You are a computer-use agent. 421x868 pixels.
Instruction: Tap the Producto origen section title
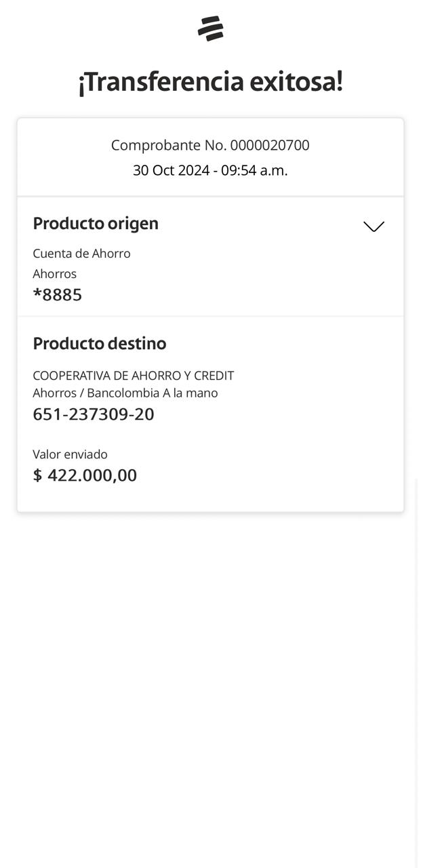(x=96, y=223)
